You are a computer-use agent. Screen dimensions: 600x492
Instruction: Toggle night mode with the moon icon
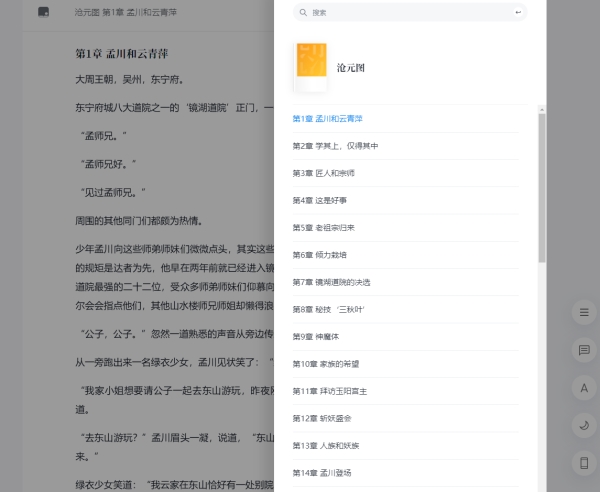584,425
